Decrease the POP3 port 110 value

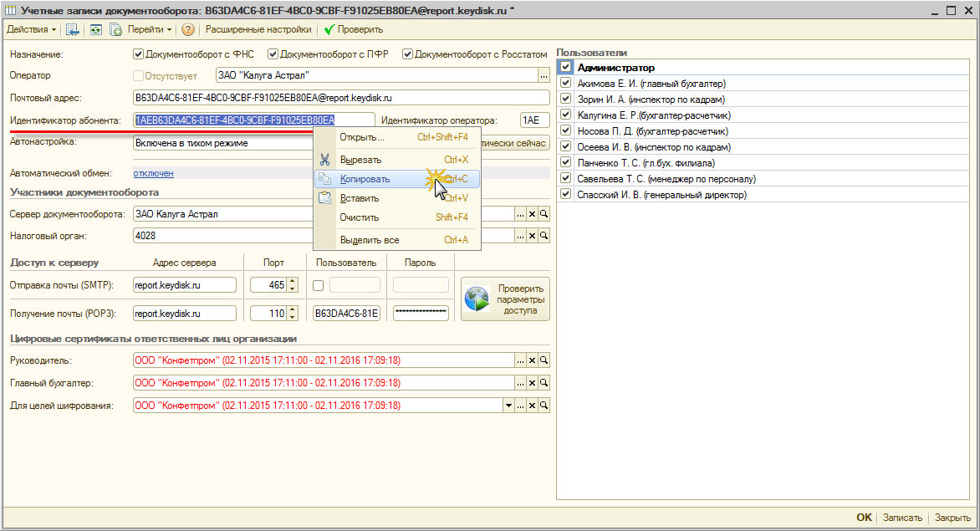(293, 317)
